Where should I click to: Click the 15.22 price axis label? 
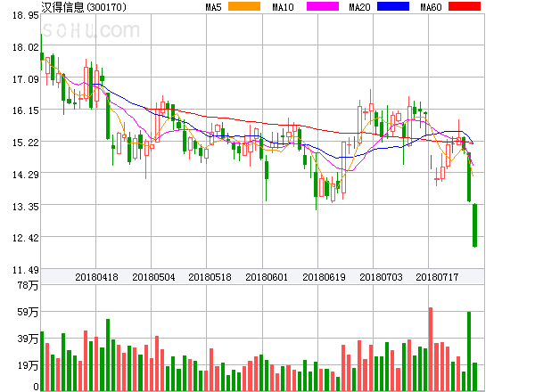pyautogui.click(x=26, y=143)
